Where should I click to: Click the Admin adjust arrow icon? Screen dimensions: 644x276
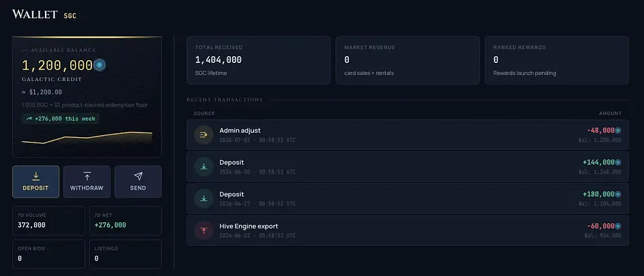(x=204, y=135)
